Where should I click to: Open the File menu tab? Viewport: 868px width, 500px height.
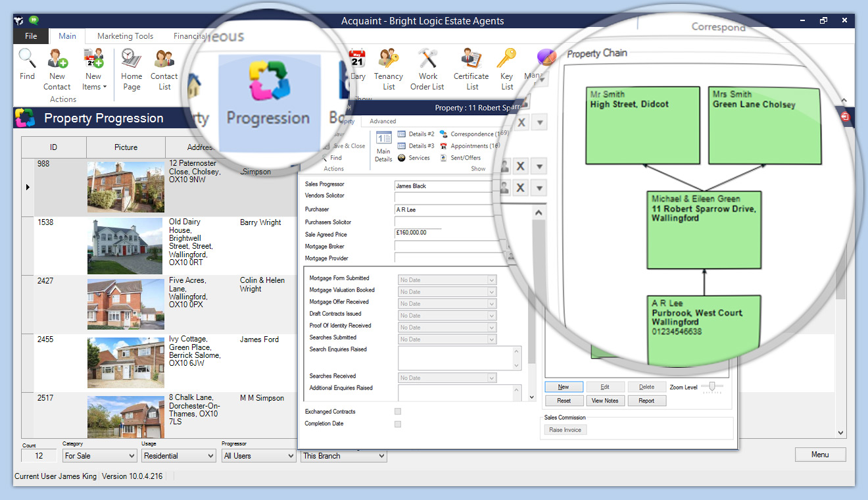(31, 36)
